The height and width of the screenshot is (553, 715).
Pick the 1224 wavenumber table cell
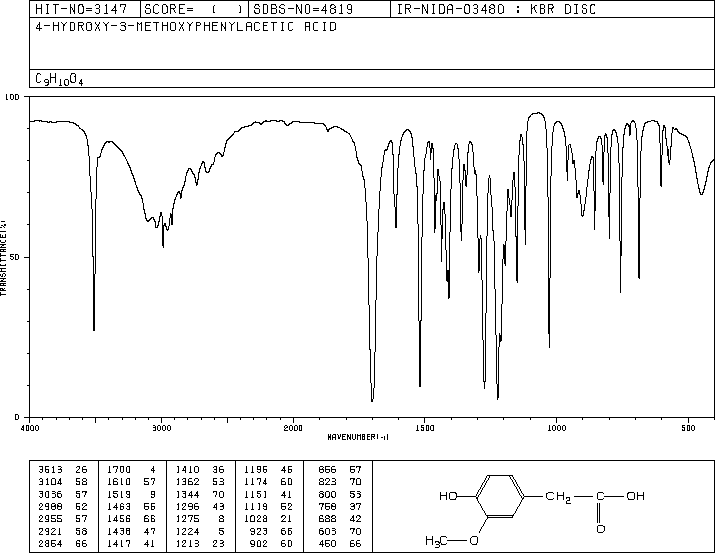click(188, 532)
